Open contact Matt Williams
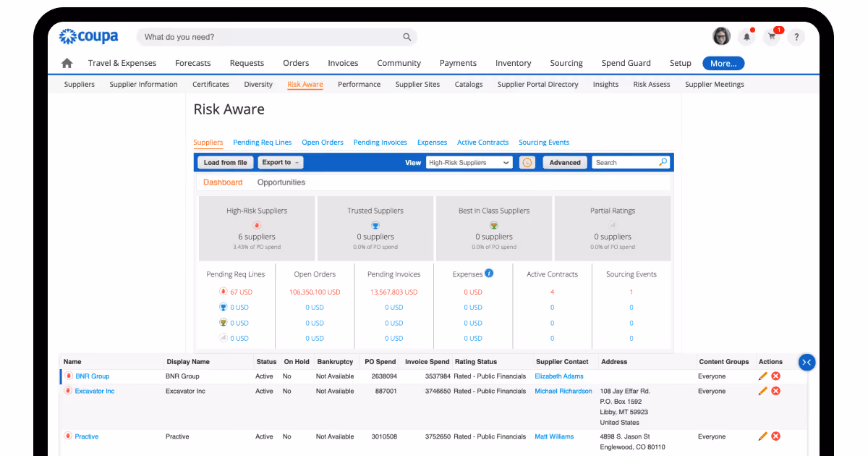This screenshot has height=456, width=868. [554, 436]
